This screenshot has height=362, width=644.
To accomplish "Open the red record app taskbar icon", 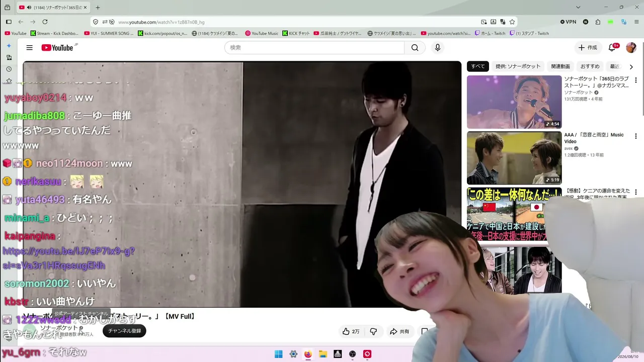I will point(367,354).
